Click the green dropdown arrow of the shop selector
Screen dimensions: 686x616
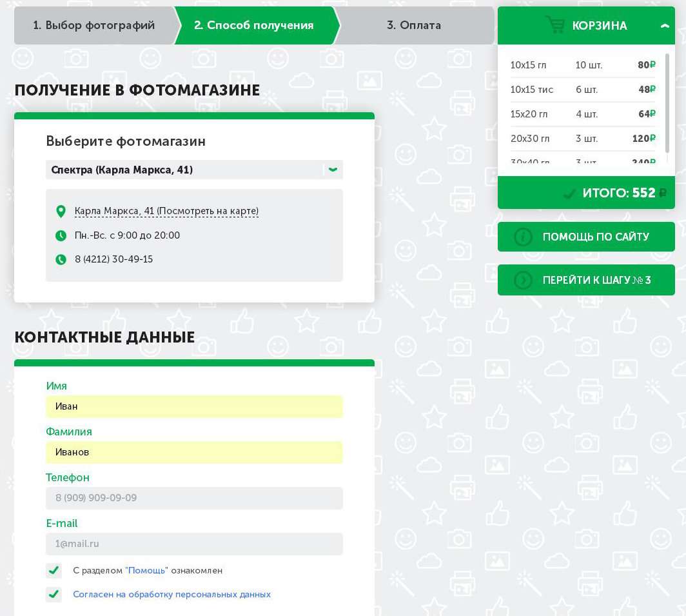[x=333, y=170]
